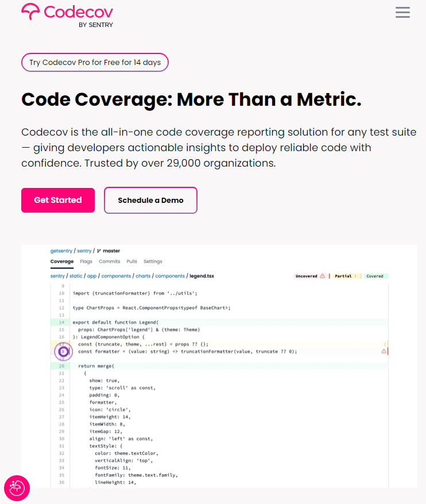The height and width of the screenshot is (504, 426).
Task: Click the Get Started button
Action: [x=57, y=200]
